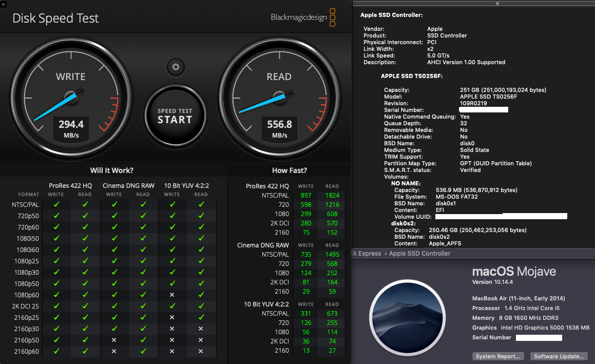595x364 pixels.
Task: Click the 1080p60 10 Bit YUV write cross
Action: [172, 295]
